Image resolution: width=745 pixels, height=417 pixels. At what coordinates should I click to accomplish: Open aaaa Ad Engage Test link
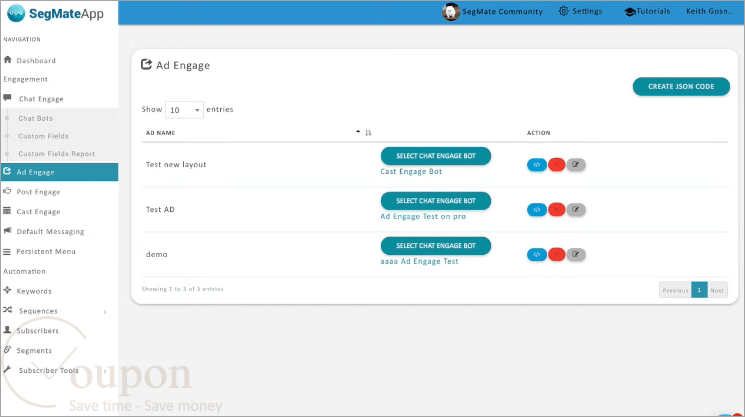pyautogui.click(x=419, y=261)
